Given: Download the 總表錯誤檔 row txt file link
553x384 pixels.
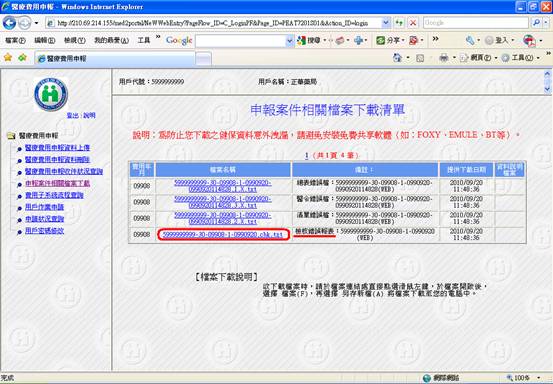Looking at the screenshot, I should (223, 186).
